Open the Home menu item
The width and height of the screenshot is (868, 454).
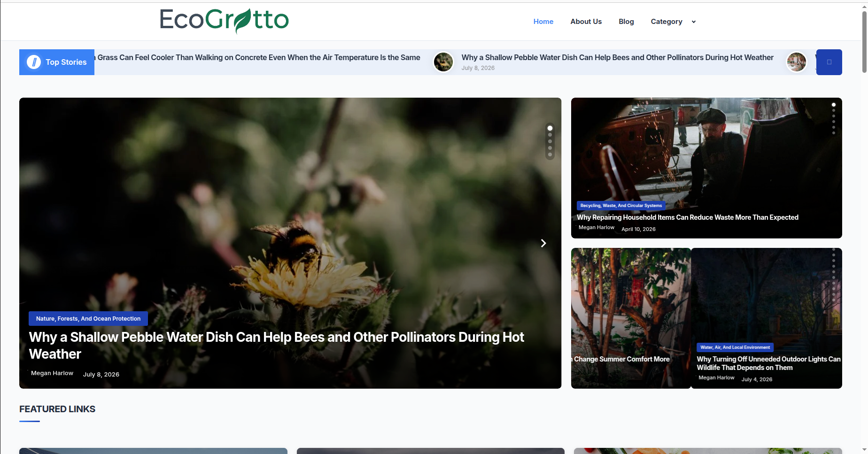[x=543, y=22]
